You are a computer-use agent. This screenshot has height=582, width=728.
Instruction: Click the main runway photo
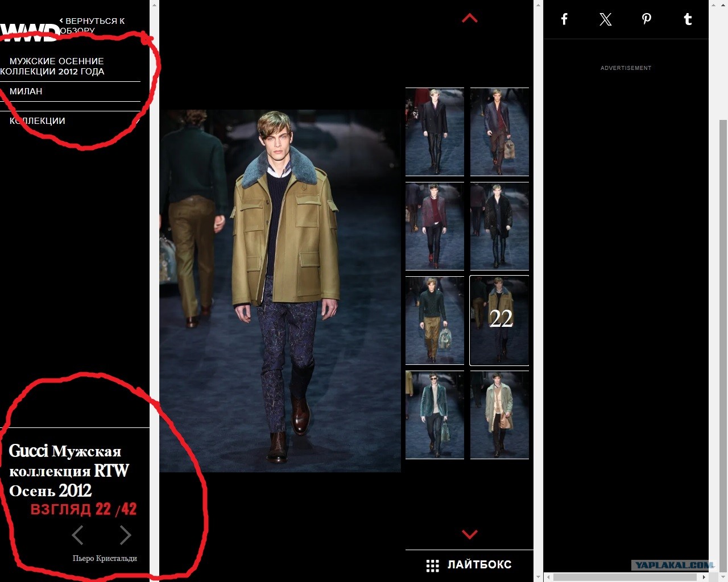tap(280, 291)
